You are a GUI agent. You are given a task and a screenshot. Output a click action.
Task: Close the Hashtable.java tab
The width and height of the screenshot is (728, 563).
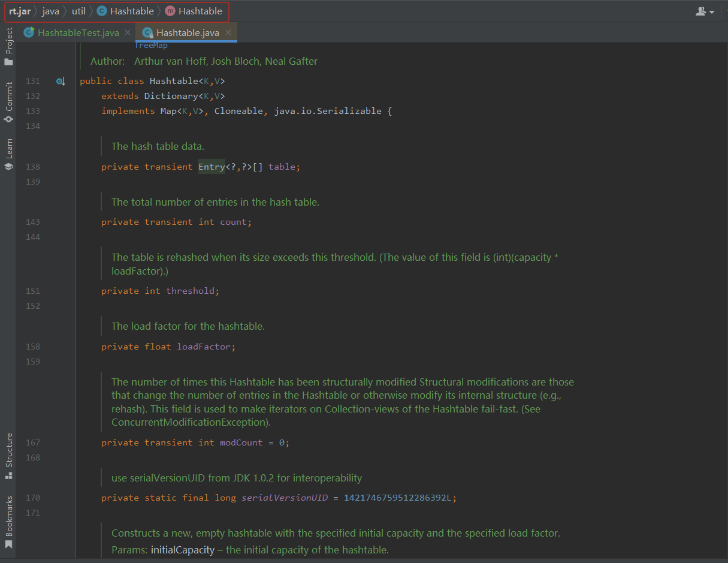click(x=228, y=32)
